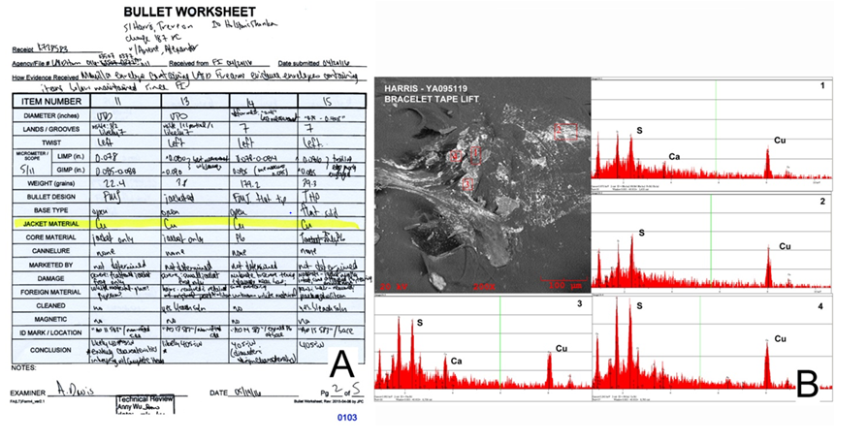Click the Cu peak label in spectrum 3
Viewport: 868px width, 441px height.
coord(562,348)
